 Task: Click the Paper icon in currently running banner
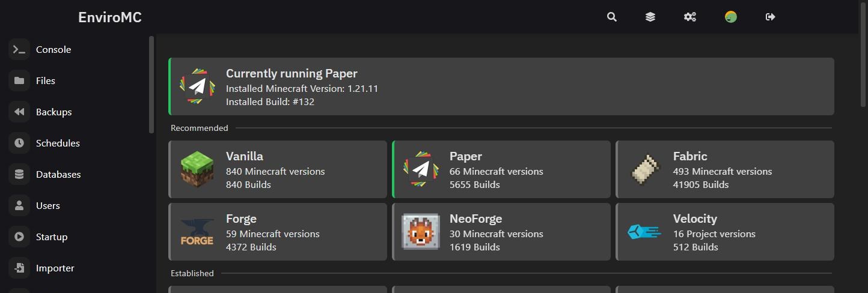(197, 86)
